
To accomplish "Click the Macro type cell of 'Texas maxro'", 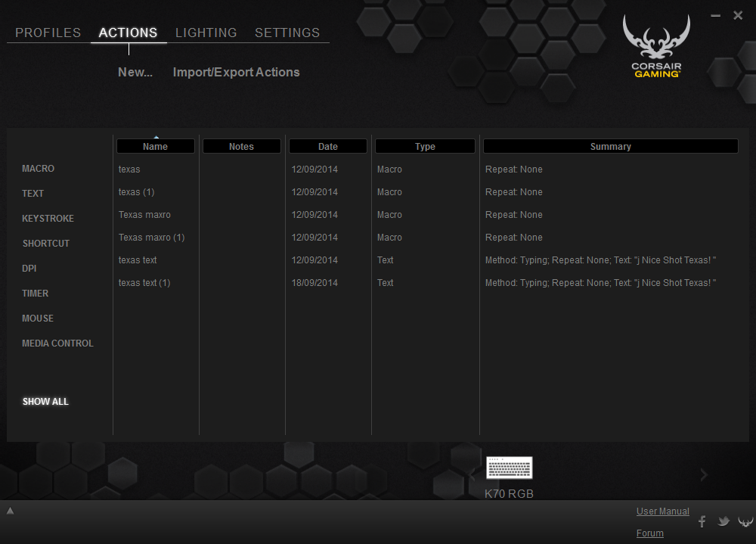I will click(x=389, y=215).
